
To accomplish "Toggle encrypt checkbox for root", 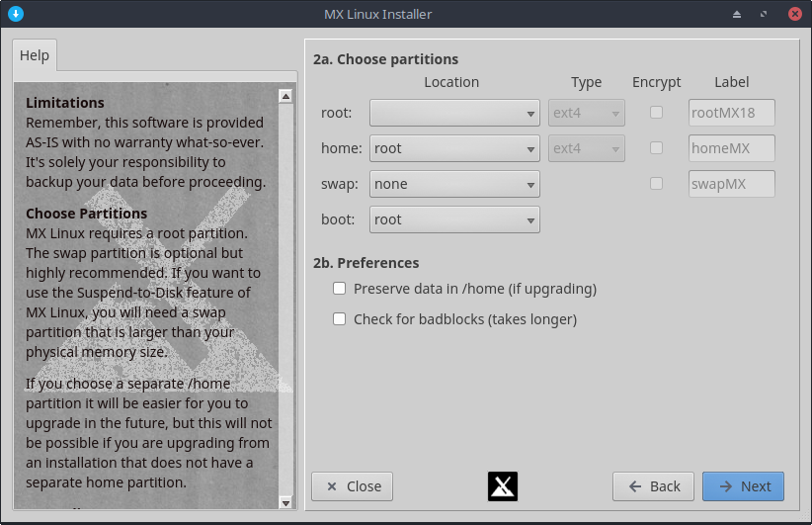I will coord(656,113).
